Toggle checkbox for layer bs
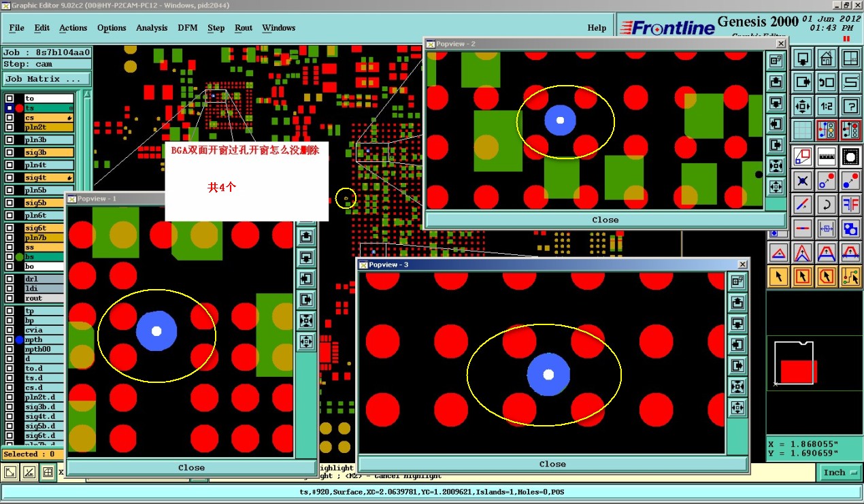Viewport: 864px width, 504px height. pos(10,257)
